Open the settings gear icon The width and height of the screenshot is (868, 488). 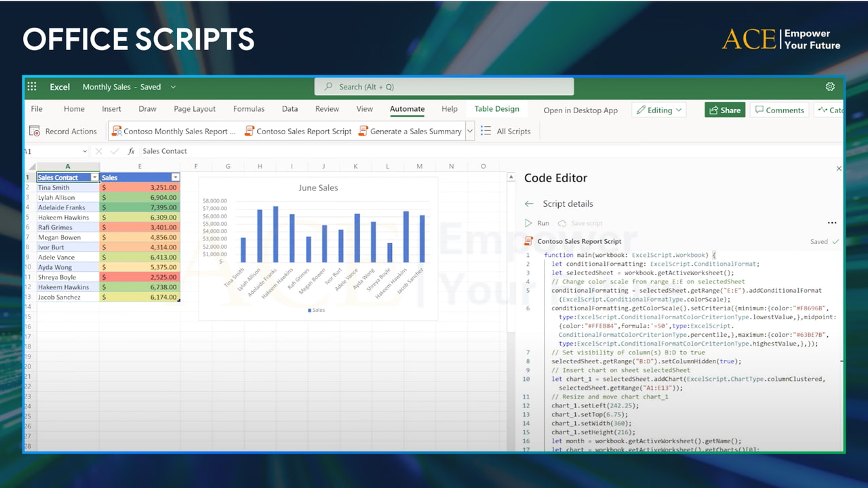[830, 87]
